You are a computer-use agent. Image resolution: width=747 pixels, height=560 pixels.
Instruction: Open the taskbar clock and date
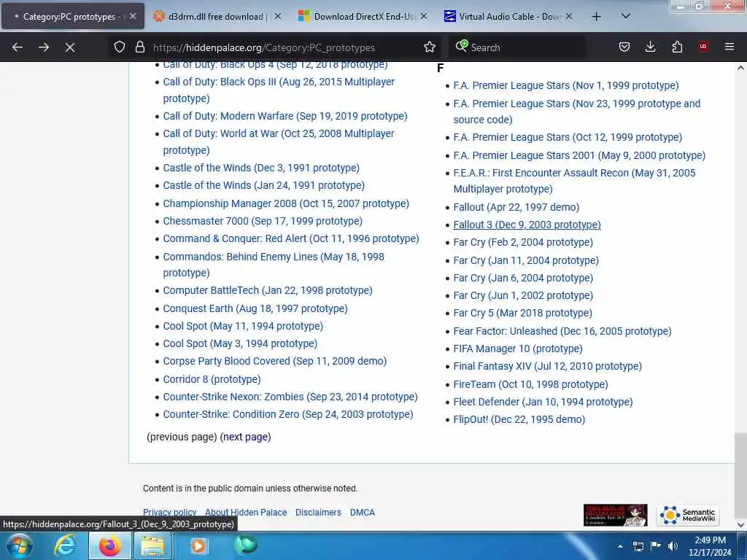710,546
